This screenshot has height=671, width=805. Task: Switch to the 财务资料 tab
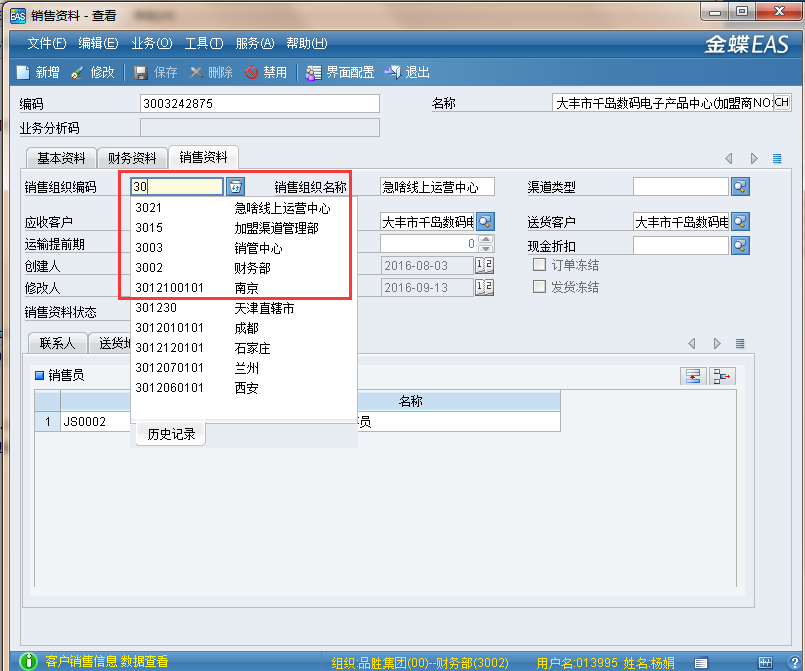(132, 158)
